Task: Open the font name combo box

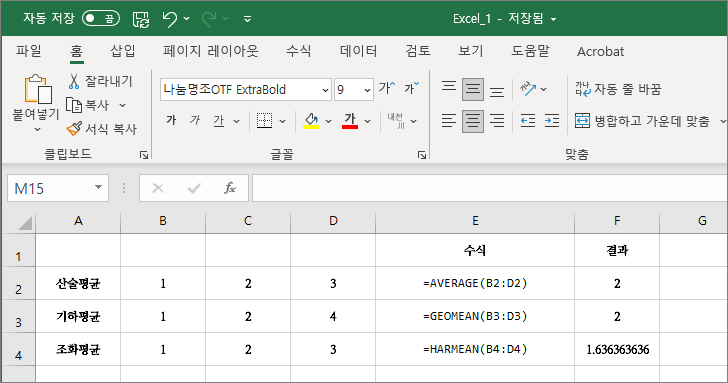Action: (246, 90)
